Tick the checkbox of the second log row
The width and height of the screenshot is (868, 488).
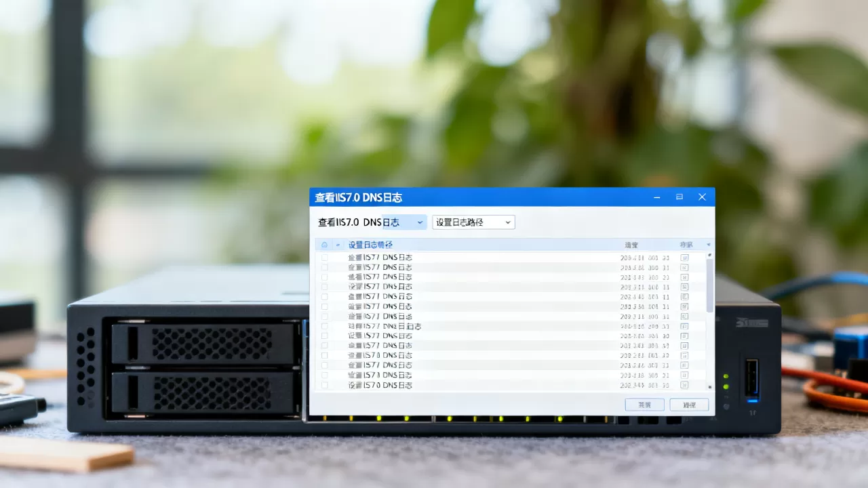click(324, 267)
